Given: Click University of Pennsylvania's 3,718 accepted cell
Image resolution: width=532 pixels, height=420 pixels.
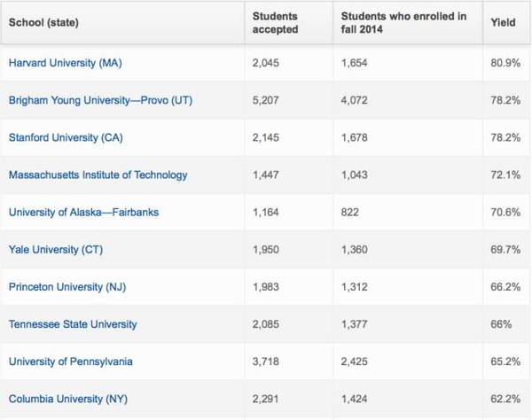Looking at the screenshot, I should (x=268, y=362).
